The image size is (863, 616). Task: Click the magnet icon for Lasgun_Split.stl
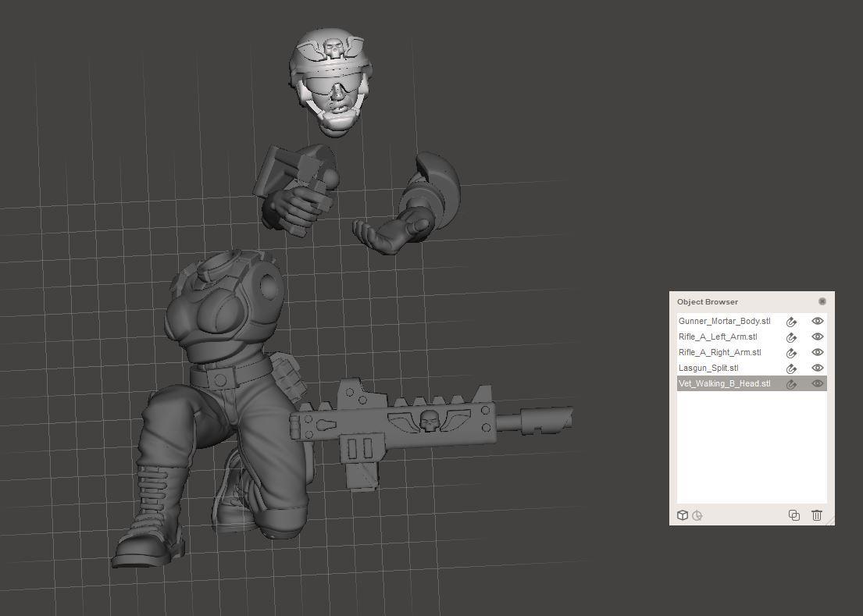(x=791, y=369)
